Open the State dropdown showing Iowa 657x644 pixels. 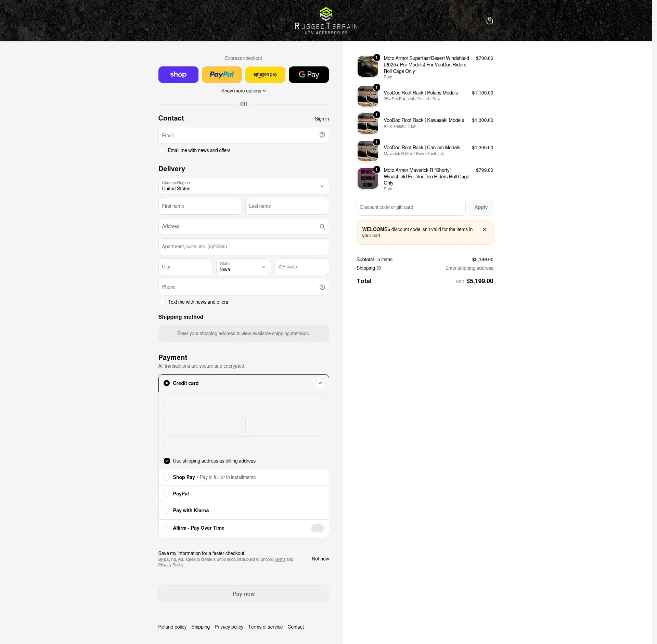click(x=244, y=267)
